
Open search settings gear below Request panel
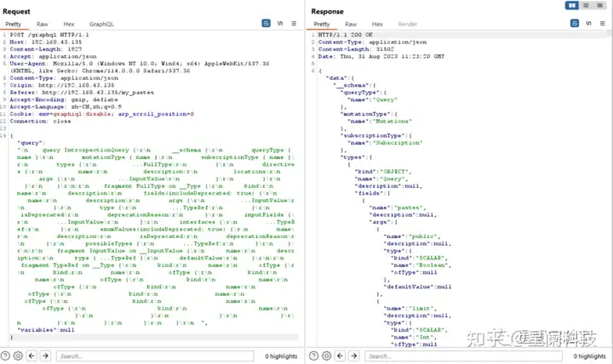click(18, 355)
